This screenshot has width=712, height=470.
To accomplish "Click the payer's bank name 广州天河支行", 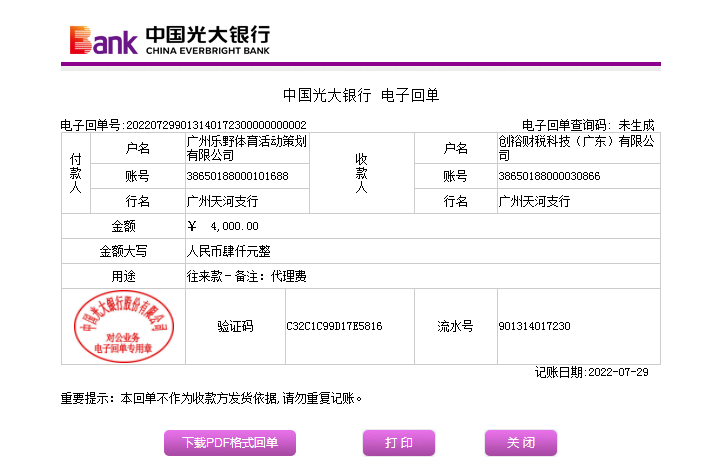I will click(222, 201).
